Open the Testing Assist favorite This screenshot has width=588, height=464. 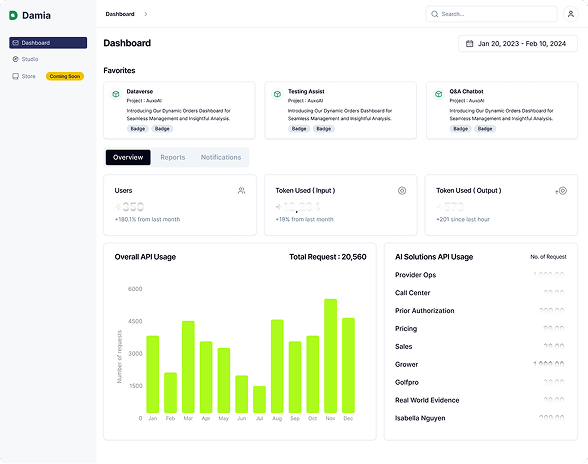(x=340, y=110)
